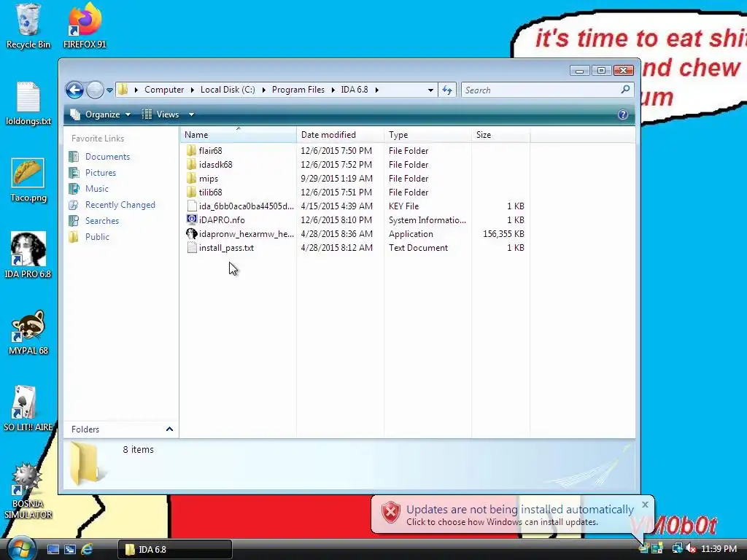The height and width of the screenshot is (560, 747).
Task: Select Computer in address breadcrumb
Action: point(164,90)
